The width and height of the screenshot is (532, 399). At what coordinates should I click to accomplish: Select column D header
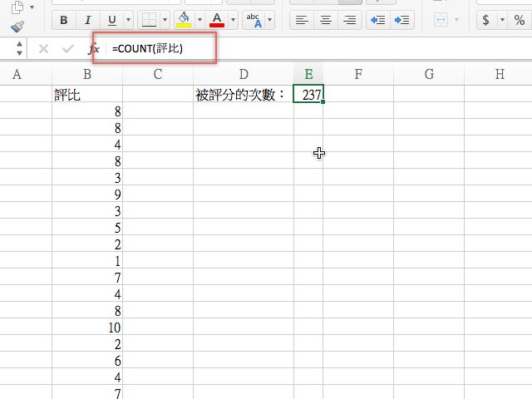[x=244, y=74]
